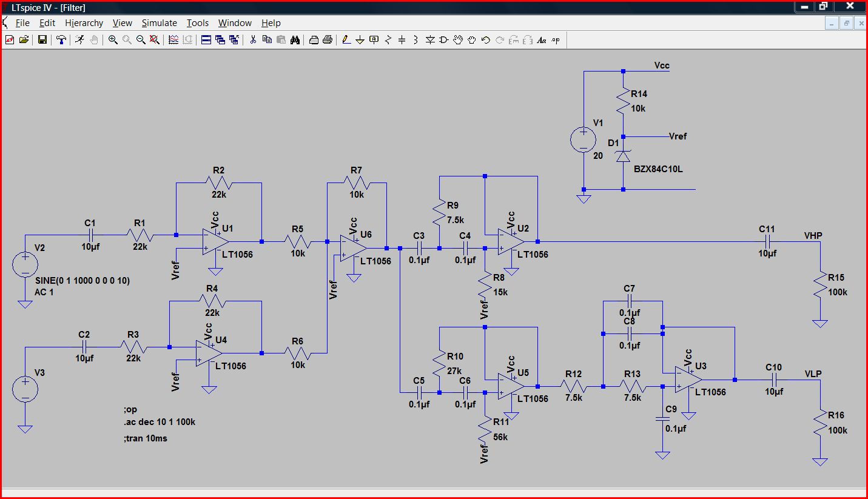Save the schematic with the floppy icon
This screenshot has width=868, height=499.
42,40
